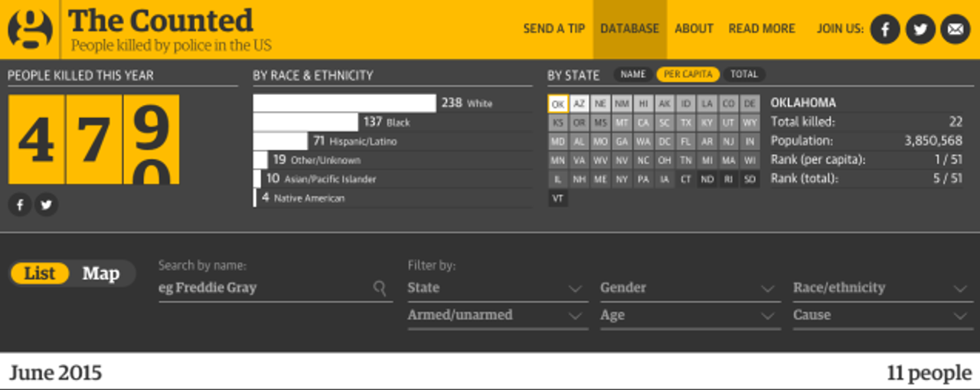Image resolution: width=980 pixels, height=390 pixels.
Task: Select the AZ state color tile
Action: tap(579, 103)
